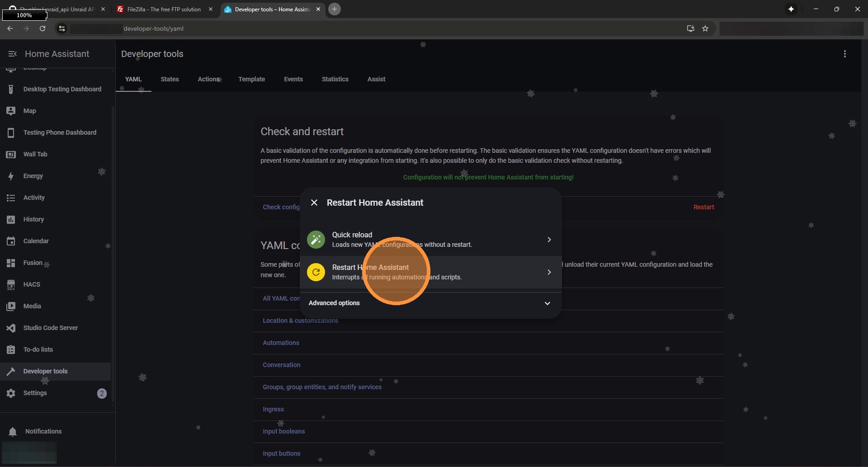Open Restart Home Assistant chevron arrow
Screen dimensions: 868x467
pos(549,272)
